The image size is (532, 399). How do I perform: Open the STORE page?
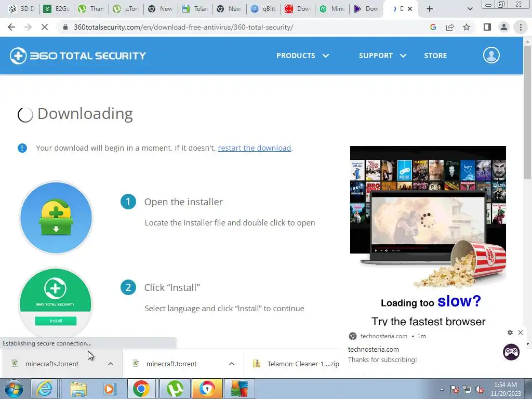tap(435, 56)
